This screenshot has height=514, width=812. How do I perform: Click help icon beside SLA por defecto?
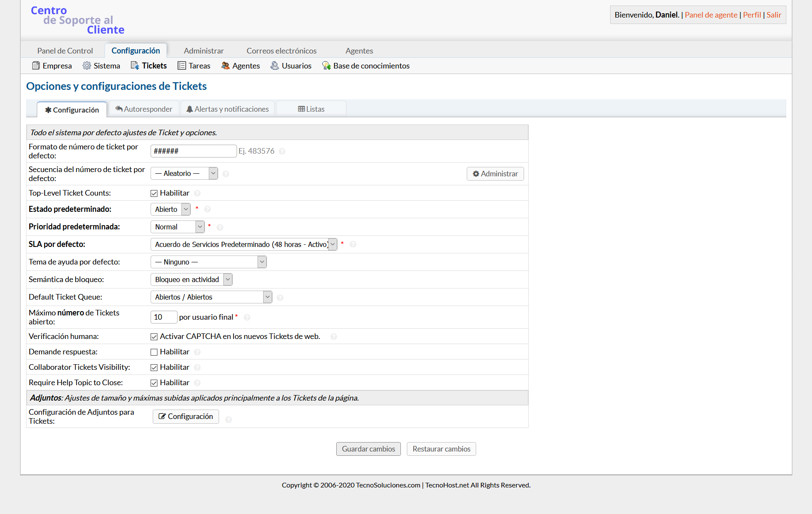point(353,244)
